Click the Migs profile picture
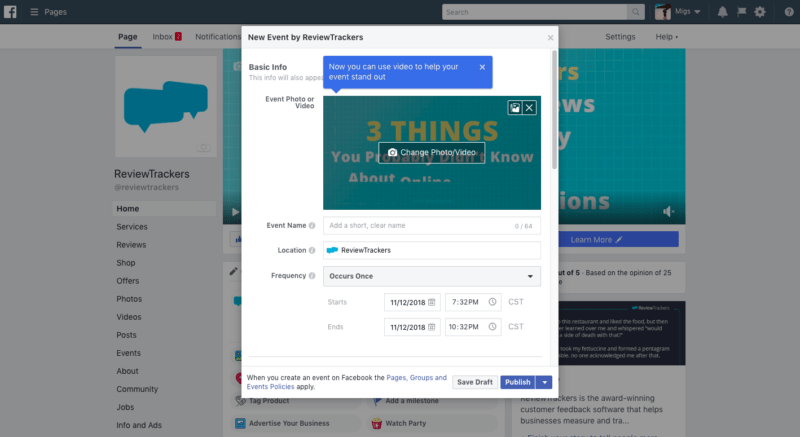The width and height of the screenshot is (800, 437). tap(662, 12)
